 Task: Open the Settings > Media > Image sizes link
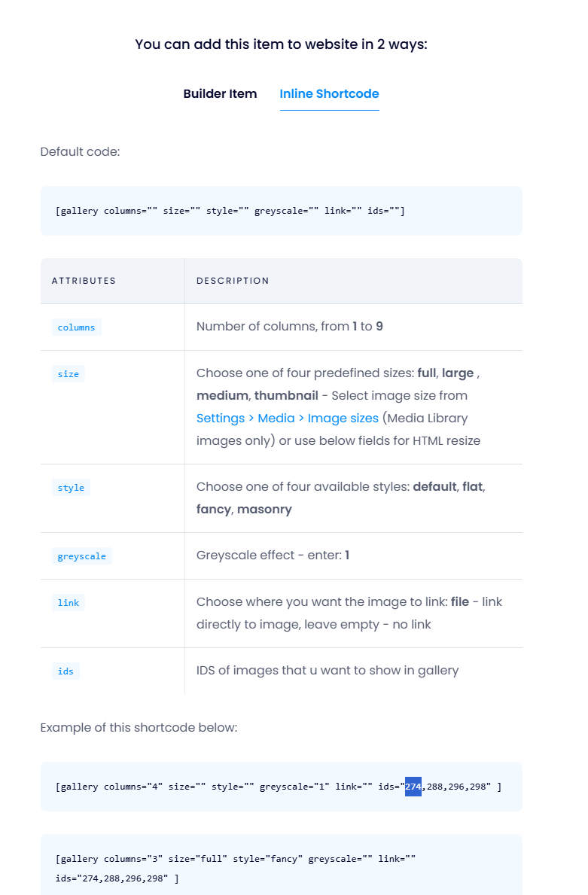287,418
